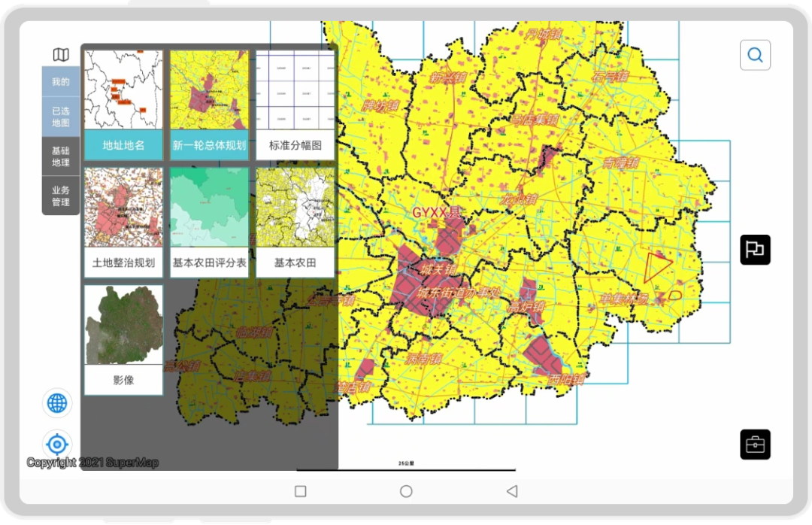Tap the locate-me target icon

click(57, 445)
